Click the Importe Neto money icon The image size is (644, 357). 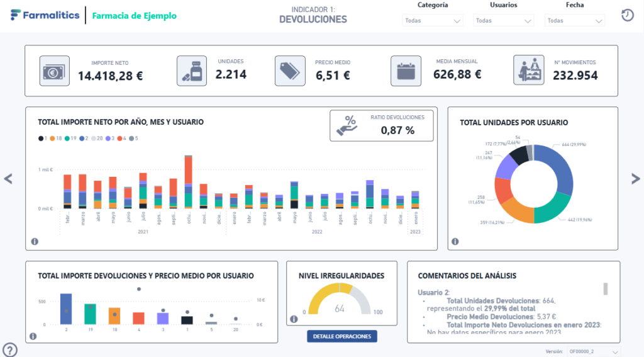point(55,71)
